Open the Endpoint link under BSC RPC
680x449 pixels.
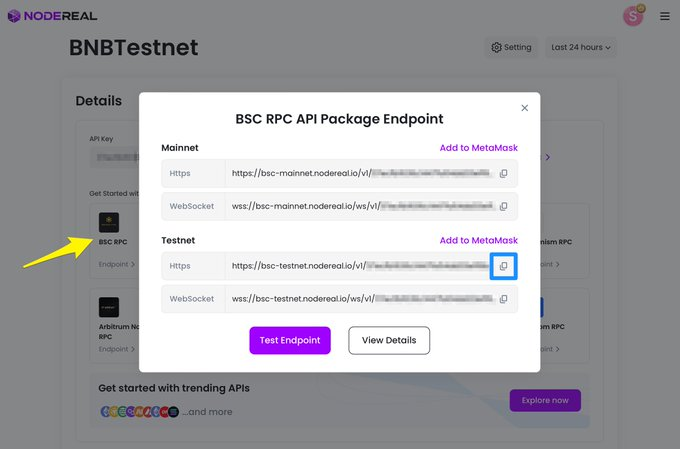pyautogui.click(x=116, y=264)
